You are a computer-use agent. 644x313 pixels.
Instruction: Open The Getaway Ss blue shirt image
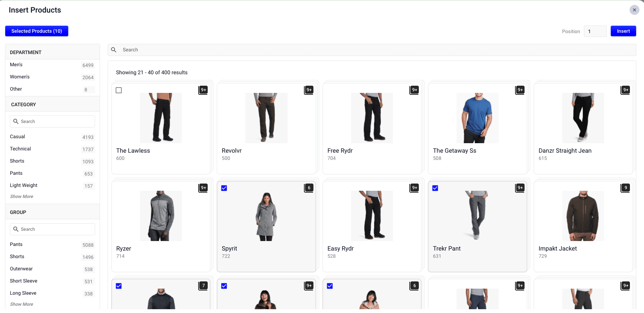point(477,118)
